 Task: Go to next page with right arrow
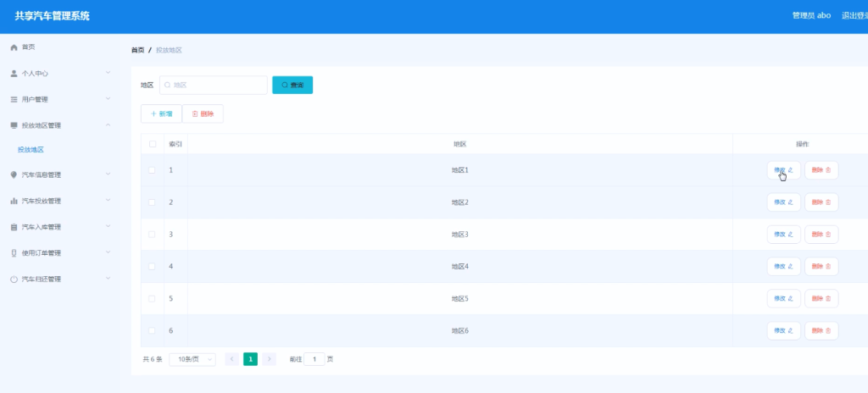(x=269, y=360)
